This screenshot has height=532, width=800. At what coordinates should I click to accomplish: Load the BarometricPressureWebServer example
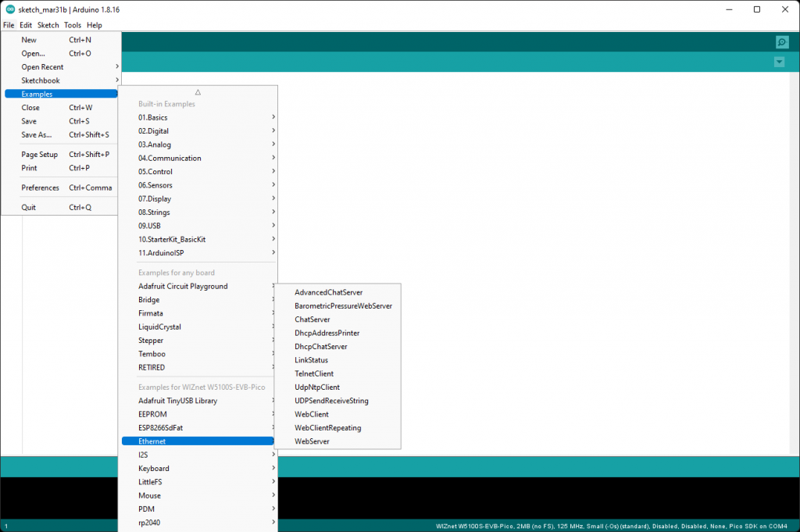tap(337, 306)
